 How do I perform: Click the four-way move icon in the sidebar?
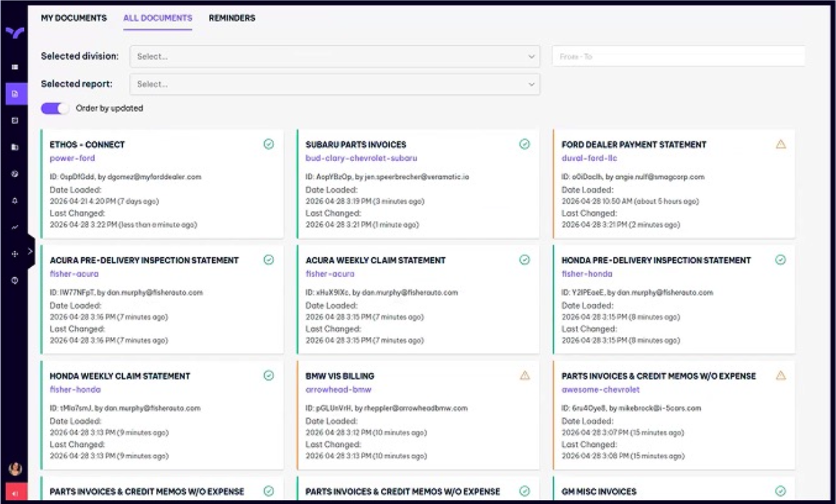[x=15, y=253]
